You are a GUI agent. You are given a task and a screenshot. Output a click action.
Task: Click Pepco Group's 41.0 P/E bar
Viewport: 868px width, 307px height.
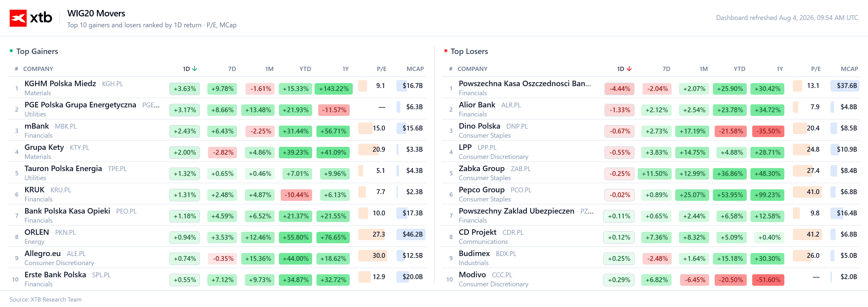[807, 192]
